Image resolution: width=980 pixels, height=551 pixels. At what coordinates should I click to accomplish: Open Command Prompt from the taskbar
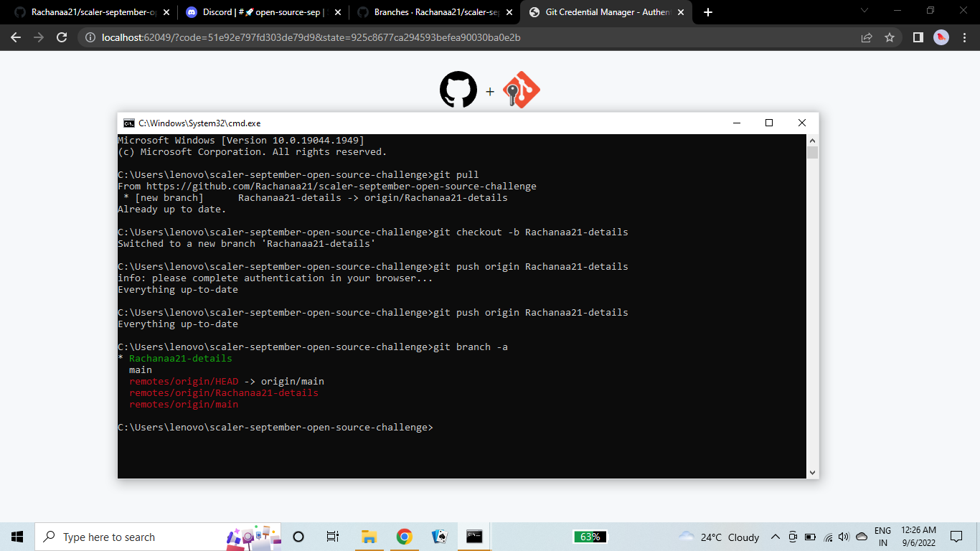coord(474,537)
